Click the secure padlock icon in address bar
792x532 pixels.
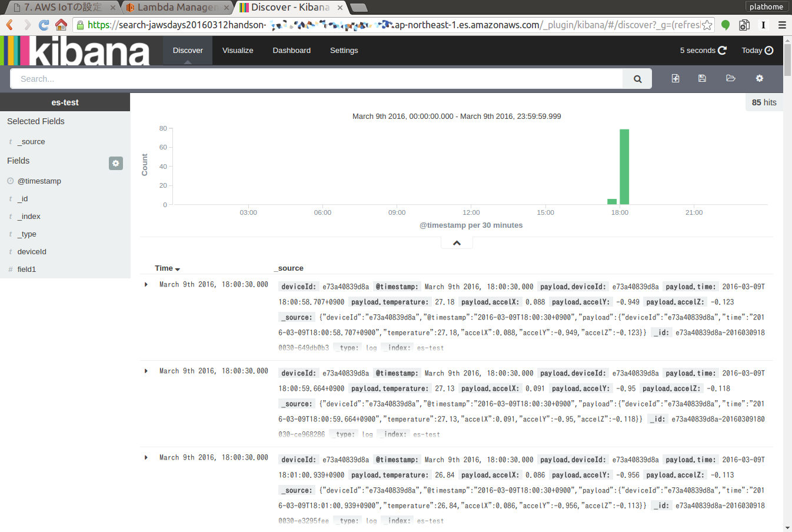pyautogui.click(x=81, y=25)
